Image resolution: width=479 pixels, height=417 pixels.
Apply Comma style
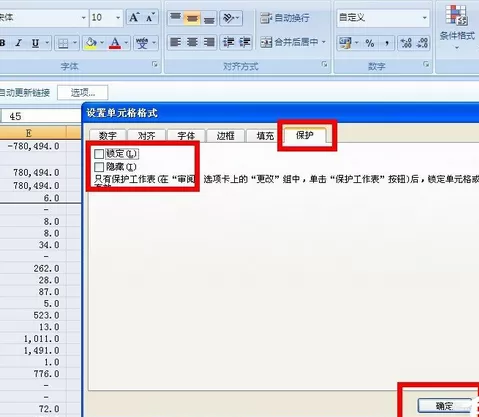point(387,43)
